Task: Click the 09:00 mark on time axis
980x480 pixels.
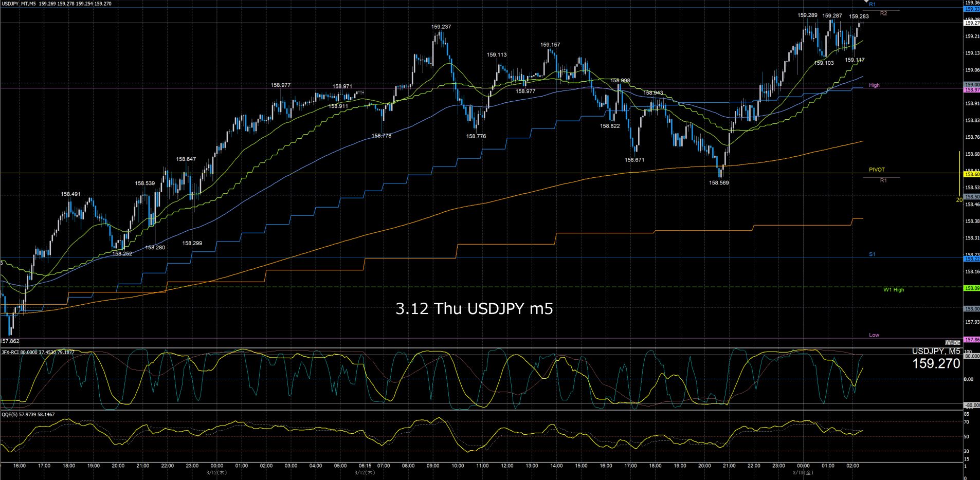Action: (x=433, y=466)
